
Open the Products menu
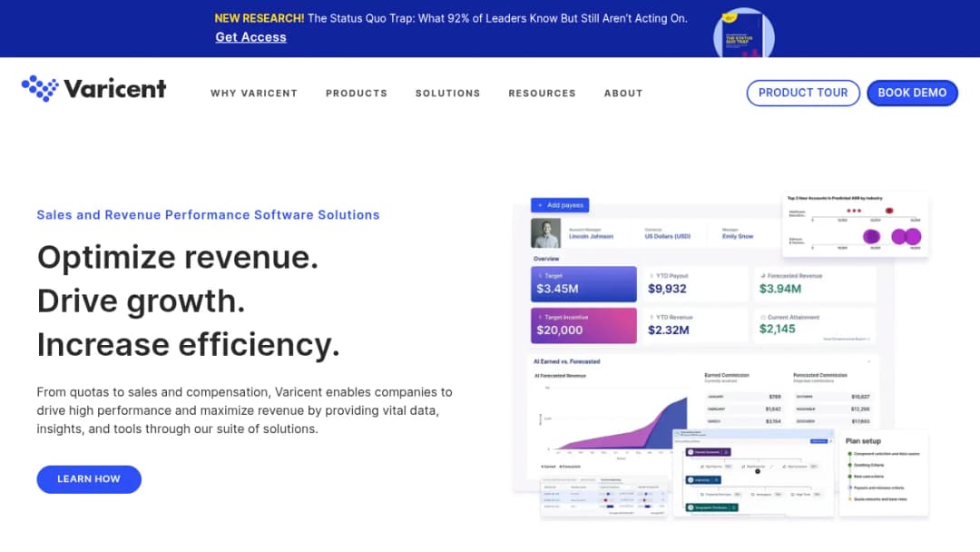[357, 94]
